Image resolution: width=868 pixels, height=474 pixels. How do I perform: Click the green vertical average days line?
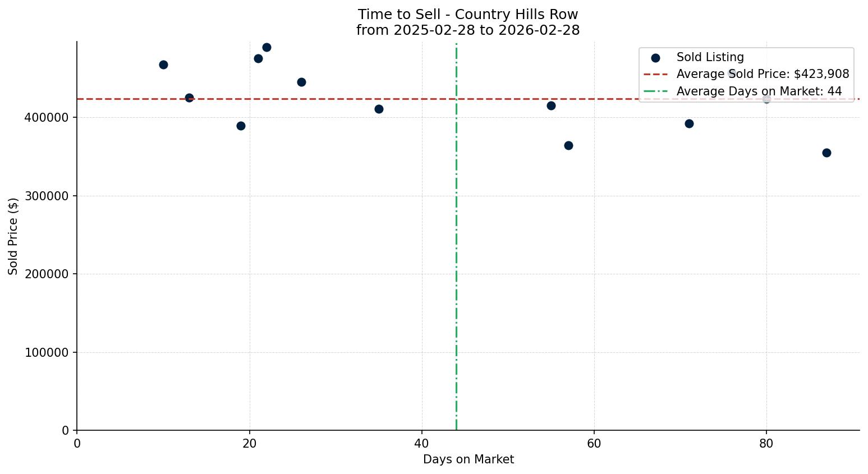pos(456,252)
